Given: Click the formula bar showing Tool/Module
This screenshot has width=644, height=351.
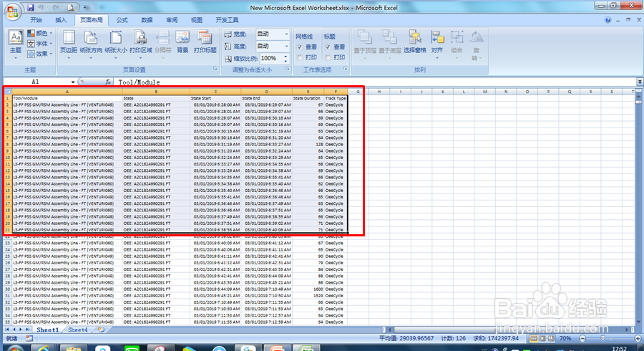Looking at the screenshot, I should (374, 82).
